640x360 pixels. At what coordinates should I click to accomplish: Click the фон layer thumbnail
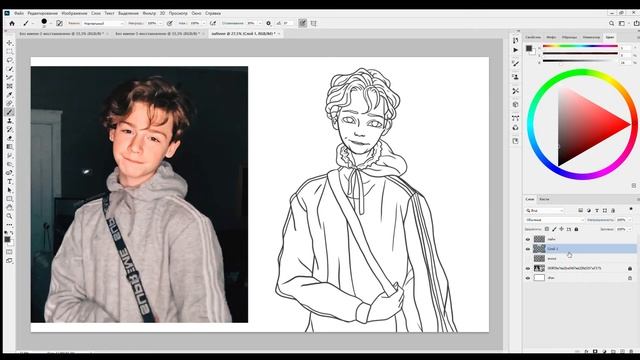tap(539, 278)
